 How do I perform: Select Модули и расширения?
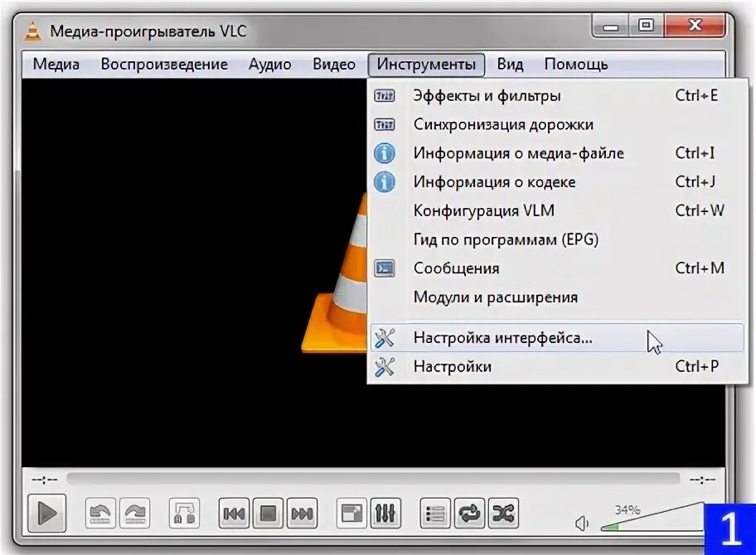click(x=557, y=297)
